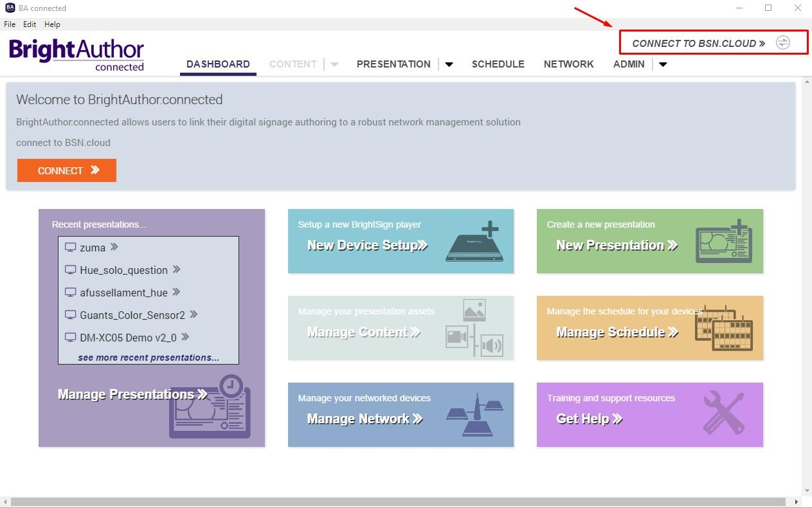
Task: Expand the CONTENT tab dropdown arrow
Action: pyautogui.click(x=334, y=64)
